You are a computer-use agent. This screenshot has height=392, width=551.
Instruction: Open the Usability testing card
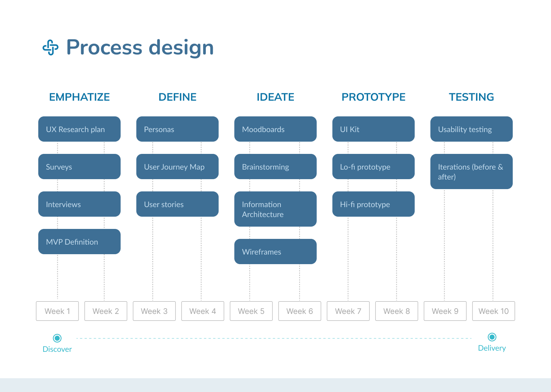[471, 129]
